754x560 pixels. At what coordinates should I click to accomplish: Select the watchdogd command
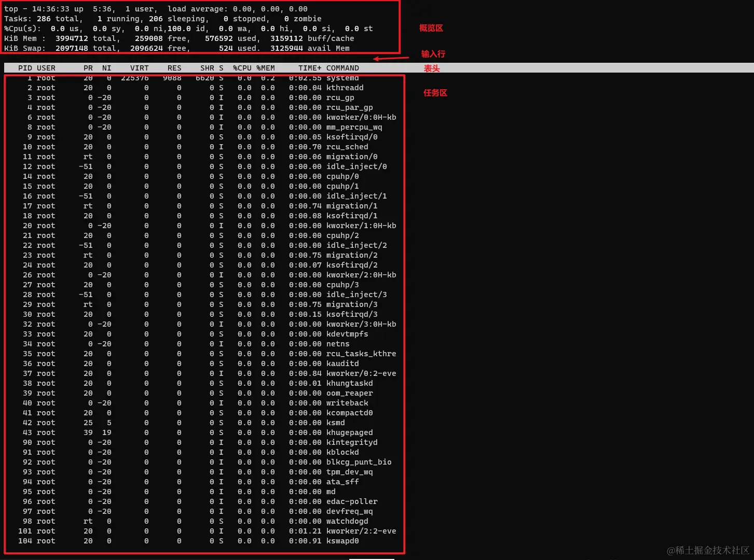point(347,521)
